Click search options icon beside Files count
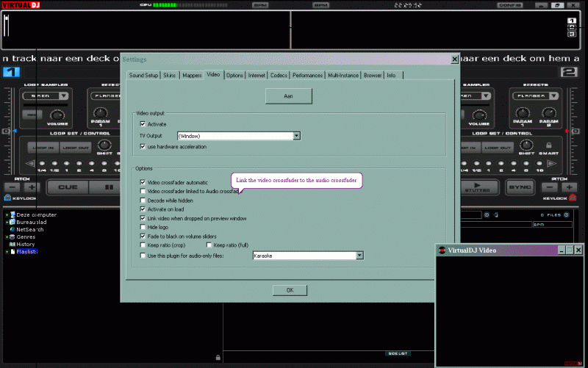 (x=566, y=214)
